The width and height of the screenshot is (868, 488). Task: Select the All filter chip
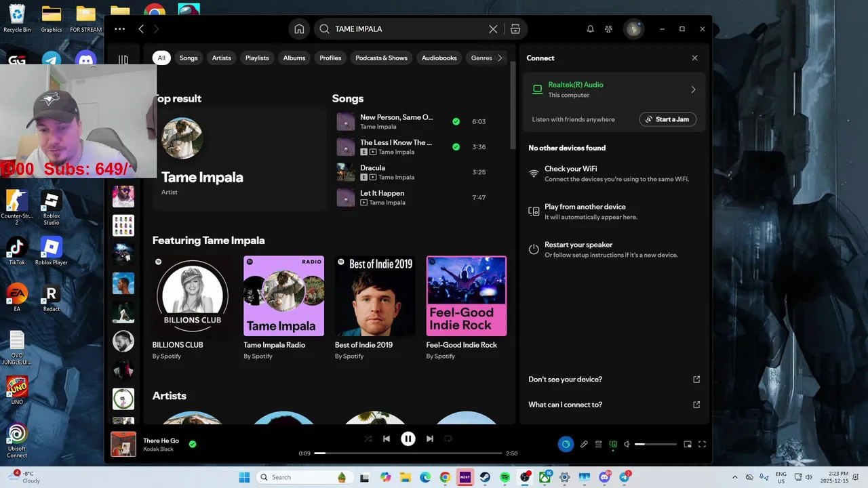(161, 58)
